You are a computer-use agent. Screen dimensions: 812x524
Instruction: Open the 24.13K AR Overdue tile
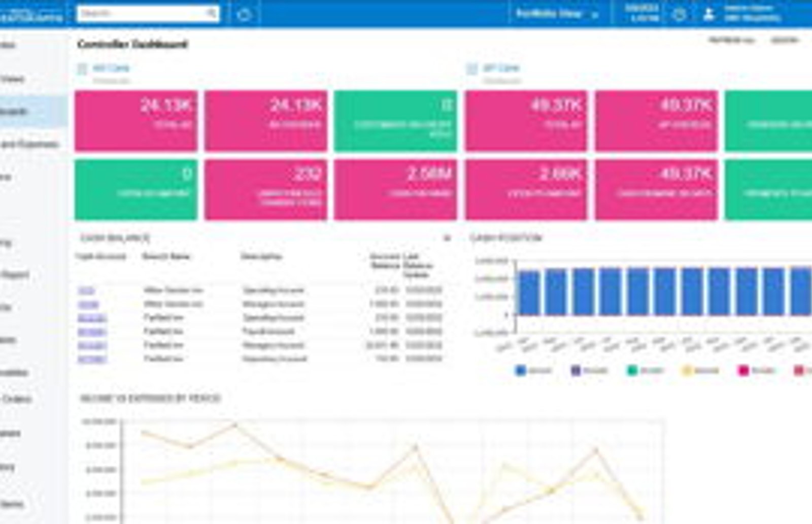[266, 121]
